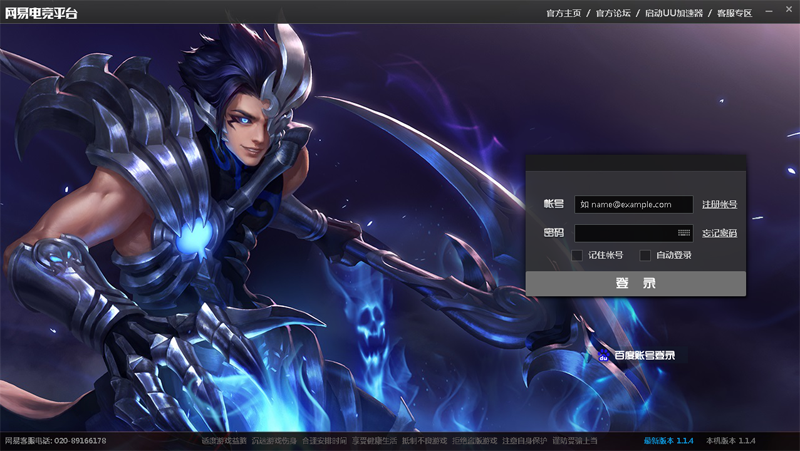
Task: Focus the 密码 password input field
Action: coord(625,233)
